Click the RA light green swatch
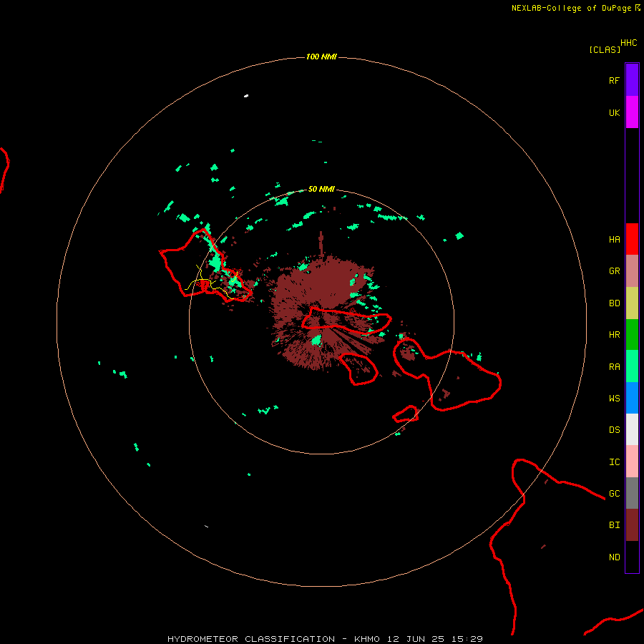This screenshot has height=644, width=644. pyautogui.click(x=632, y=366)
